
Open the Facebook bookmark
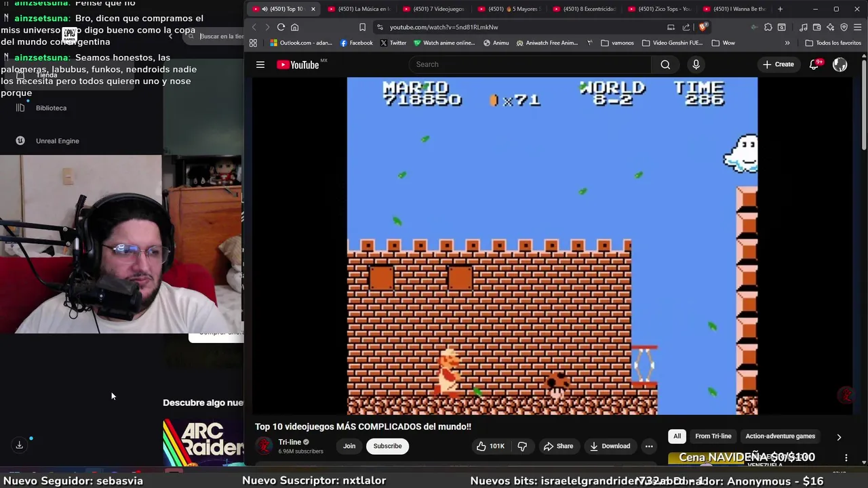tap(356, 43)
